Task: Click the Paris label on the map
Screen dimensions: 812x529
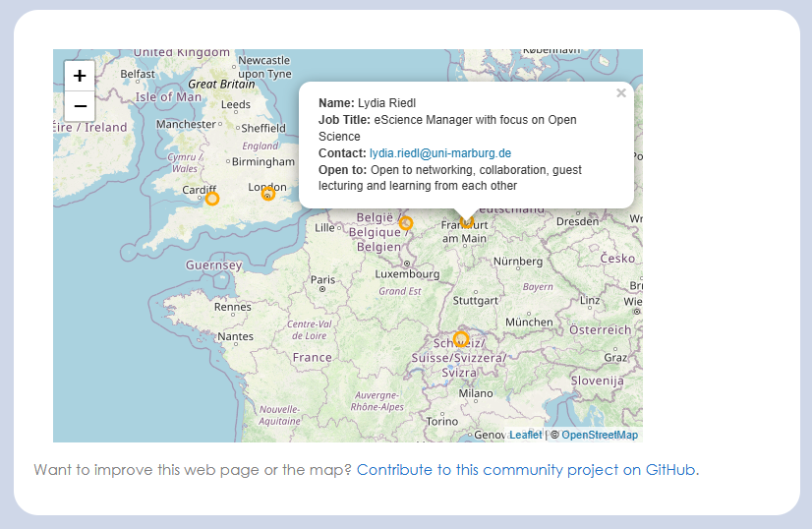Action: point(322,280)
